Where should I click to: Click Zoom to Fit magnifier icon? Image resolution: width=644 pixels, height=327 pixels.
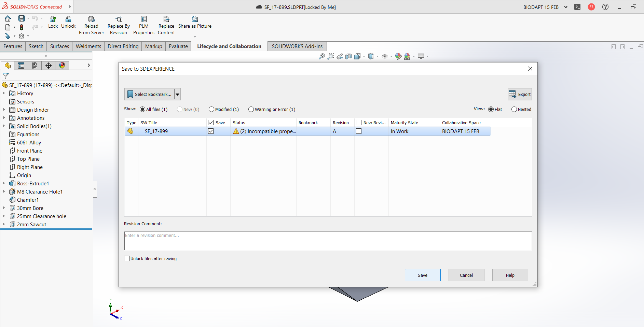point(322,56)
